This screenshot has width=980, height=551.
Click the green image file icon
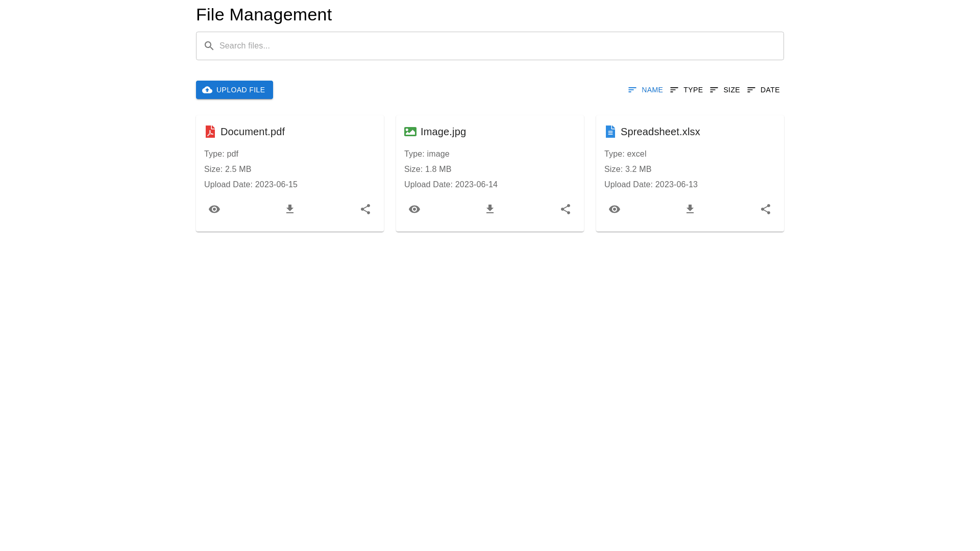(x=410, y=132)
